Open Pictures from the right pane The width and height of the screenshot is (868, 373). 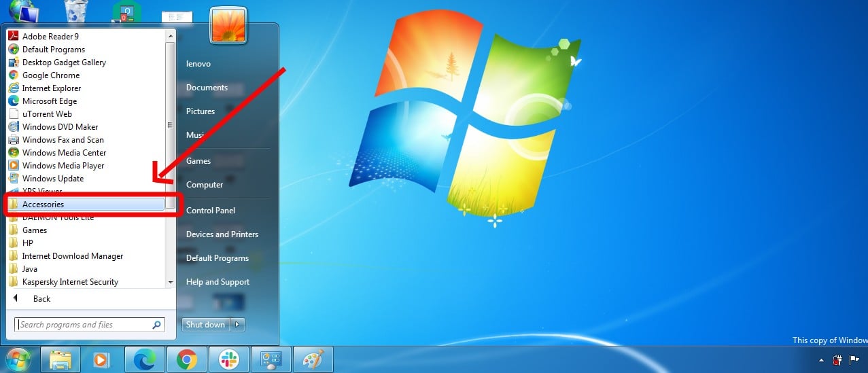(x=201, y=111)
